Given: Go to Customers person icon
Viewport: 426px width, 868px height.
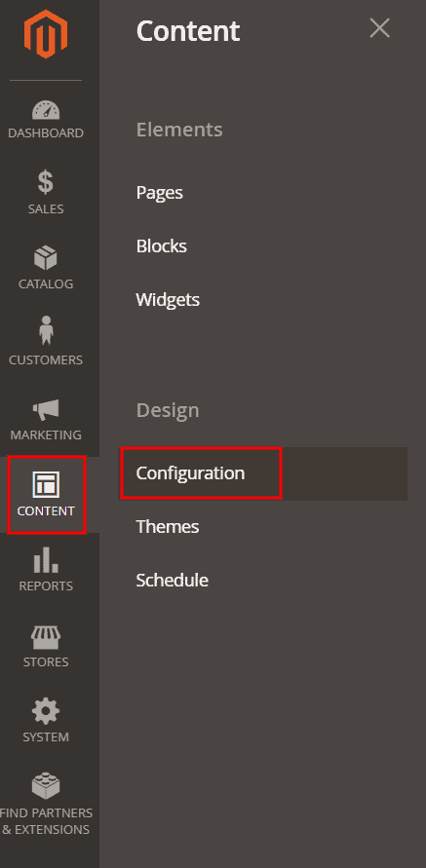Looking at the screenshot, I should coord(46,332).
